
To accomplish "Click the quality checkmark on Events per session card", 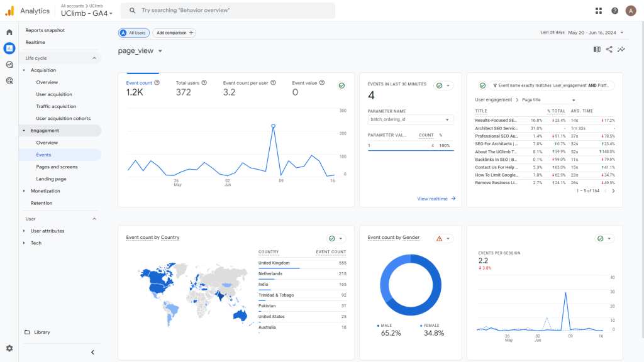I will coord(600,238).
